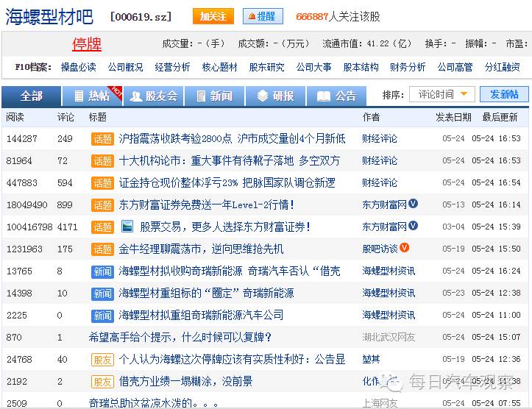Open 财务分析 F10 link

(x=408, y=67)
